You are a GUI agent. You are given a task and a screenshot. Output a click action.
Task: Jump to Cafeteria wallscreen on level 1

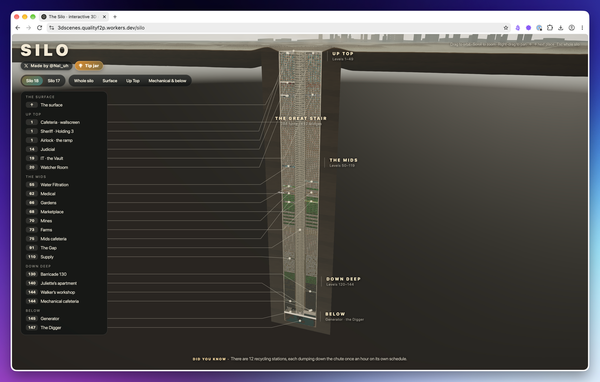click(x=64, y=122)
